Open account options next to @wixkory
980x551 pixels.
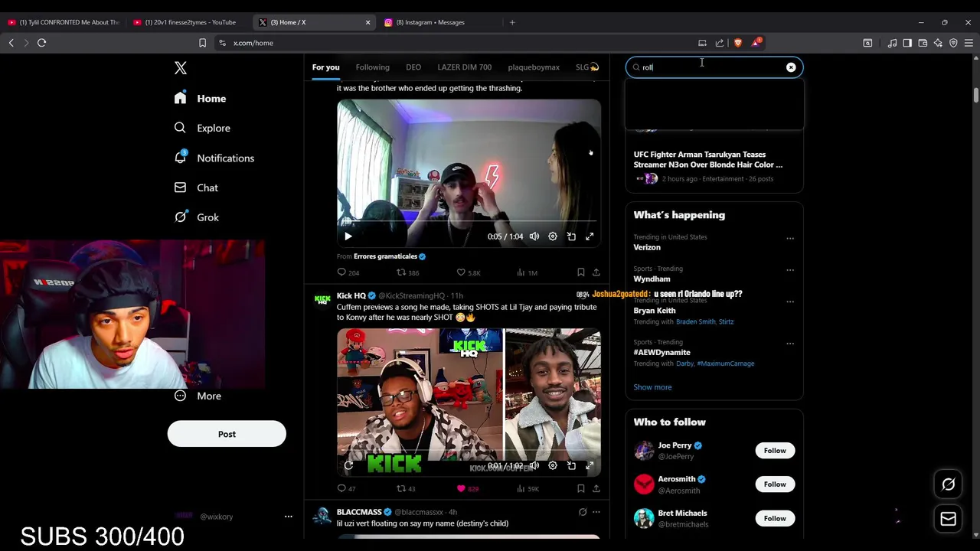coord(289,517)
